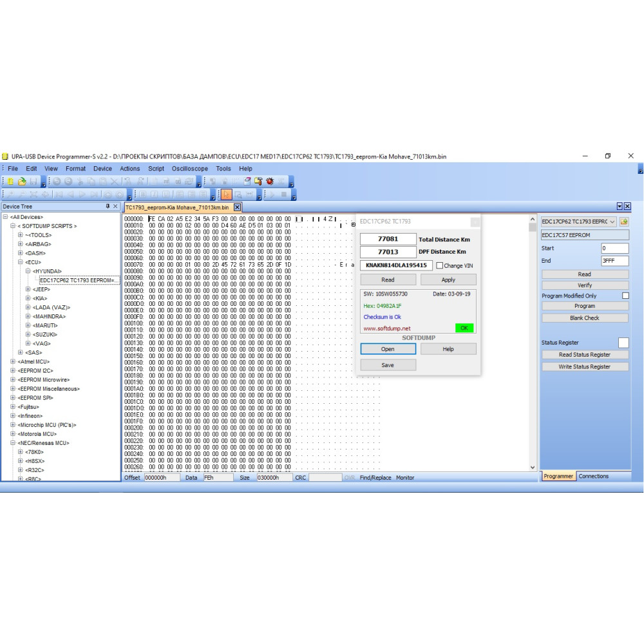The width and height of the screenshot is (644, 644).
Task: Close the programmer side panel
Action: (627, 206)
